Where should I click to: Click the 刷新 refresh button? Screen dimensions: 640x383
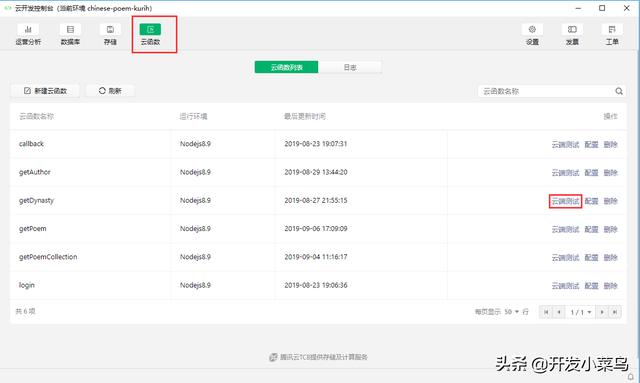110,91
